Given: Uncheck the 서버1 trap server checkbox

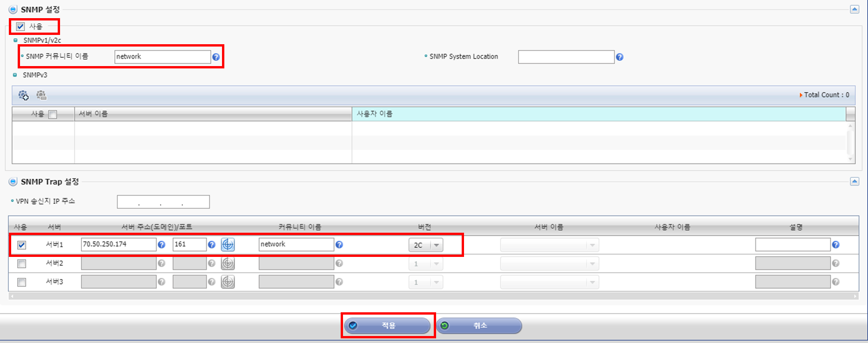Looking at the screenshot, I should click(21, 245).
